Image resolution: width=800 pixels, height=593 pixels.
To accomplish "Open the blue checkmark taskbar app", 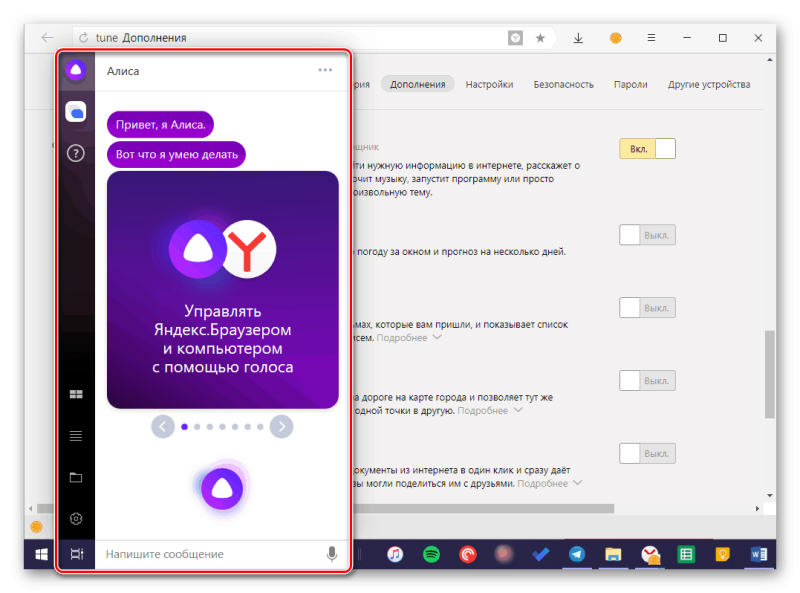I will [541, 554].
